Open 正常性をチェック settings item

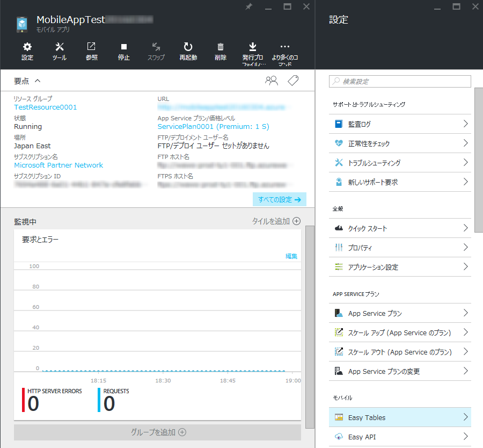coord(400,143)
